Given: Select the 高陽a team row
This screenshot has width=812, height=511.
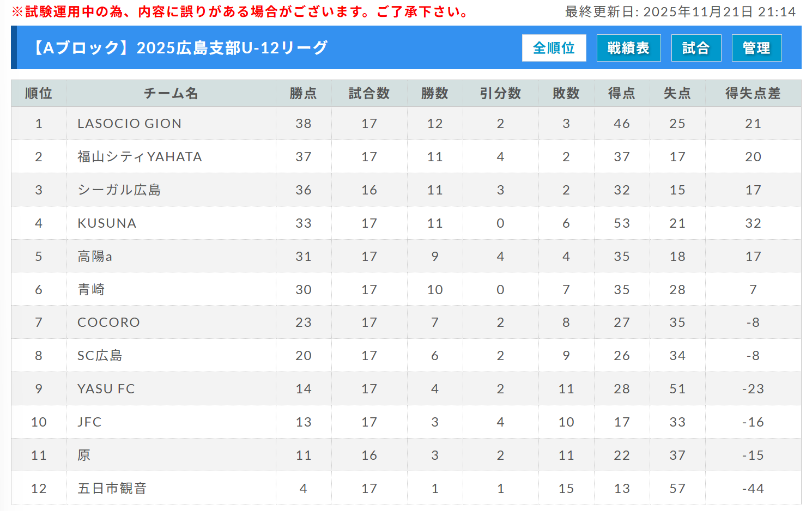Looking at the screenshot, I should point(95,257).
